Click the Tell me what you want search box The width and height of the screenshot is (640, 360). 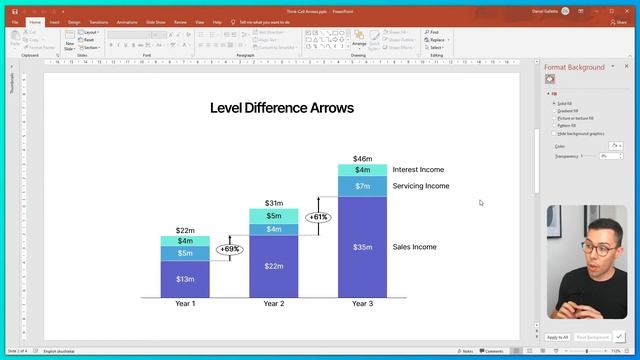(x=264, y=22)
